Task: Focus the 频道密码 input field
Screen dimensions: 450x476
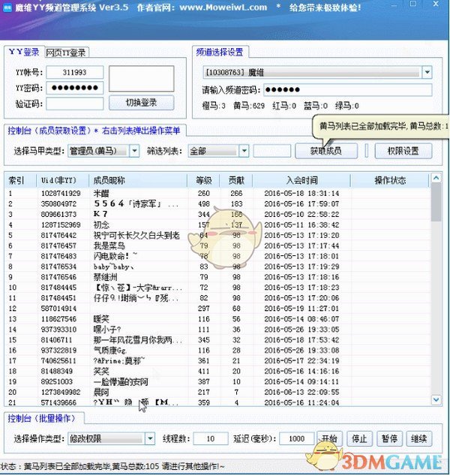Action: [348, 89]
